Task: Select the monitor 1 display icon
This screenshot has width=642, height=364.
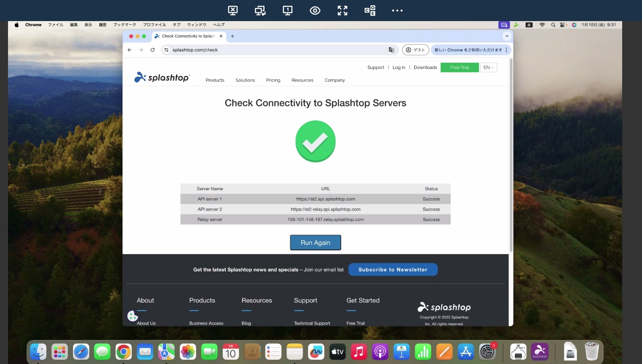Action: point(288,11)
